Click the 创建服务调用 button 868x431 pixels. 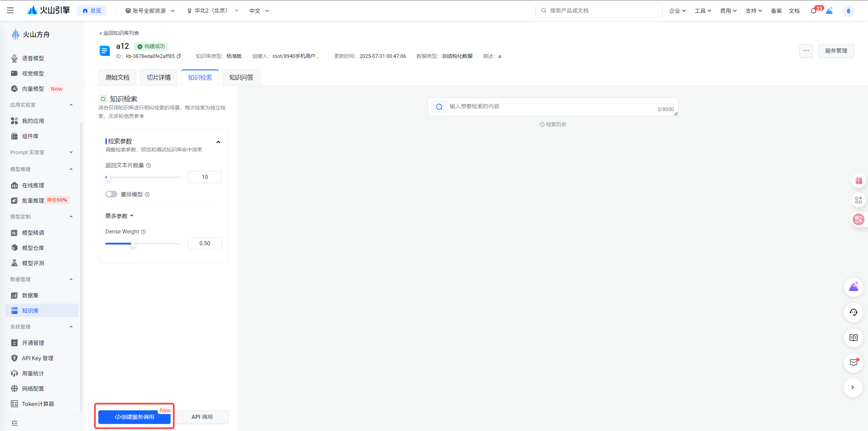pos(134,417)
